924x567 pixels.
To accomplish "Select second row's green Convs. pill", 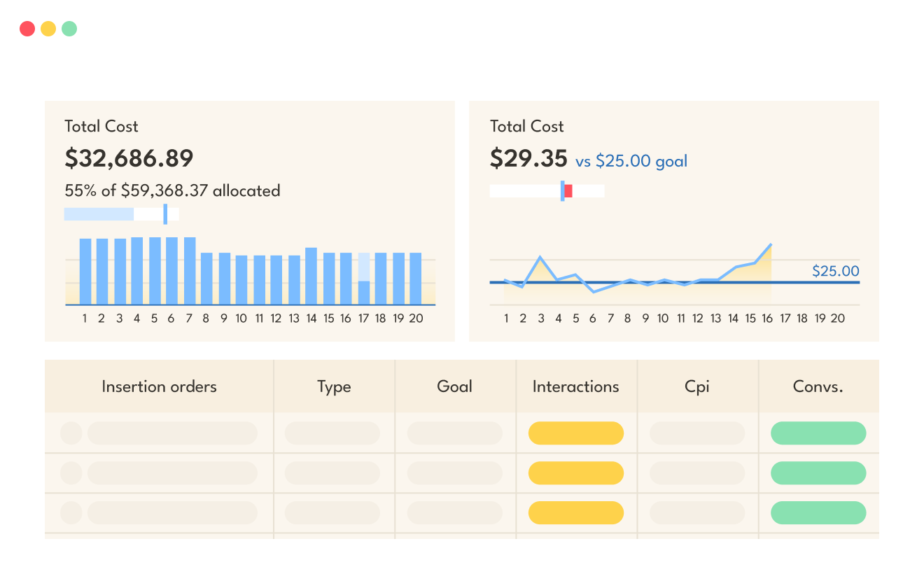I will point(818,473).
